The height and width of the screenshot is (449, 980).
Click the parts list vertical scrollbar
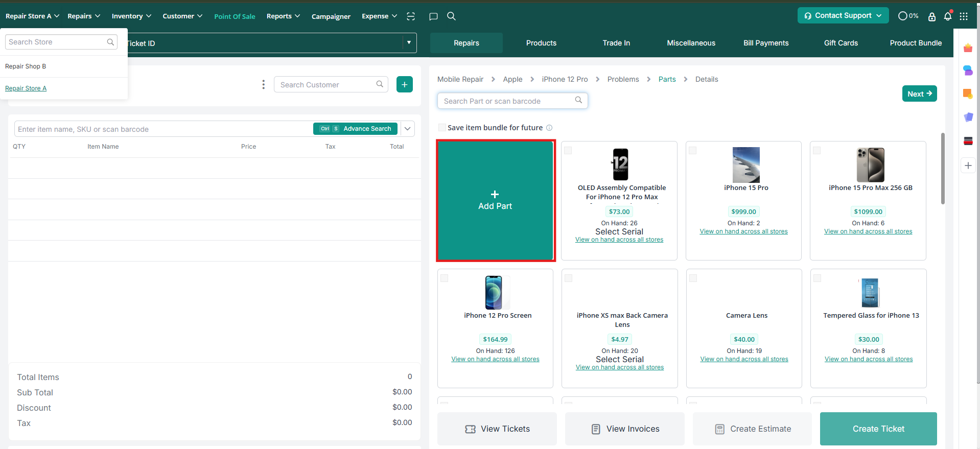click(943, 169)
